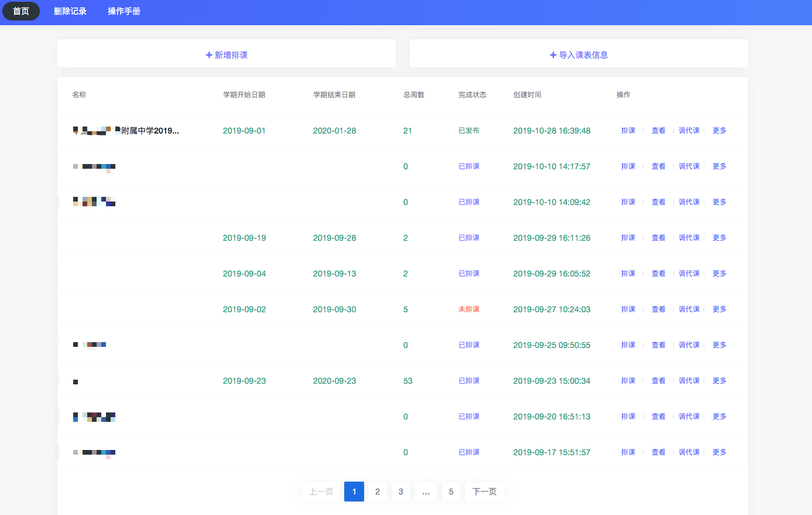812x515 pixels.
Task: Go to page 3 of the list
Action: point(401,492)
